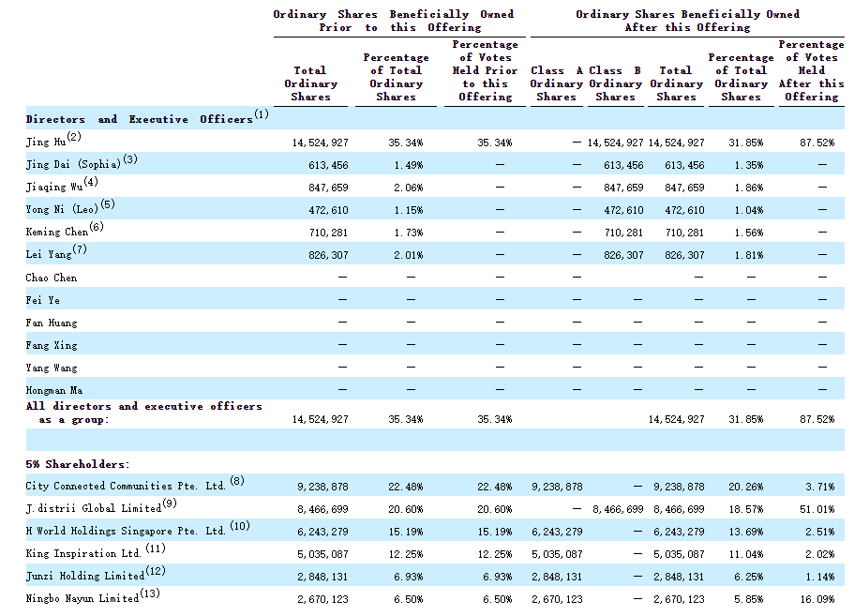Select the '1.14%' votes percentage
The width and height of the screenshot is (854, 616).
[x=820, y=577]
